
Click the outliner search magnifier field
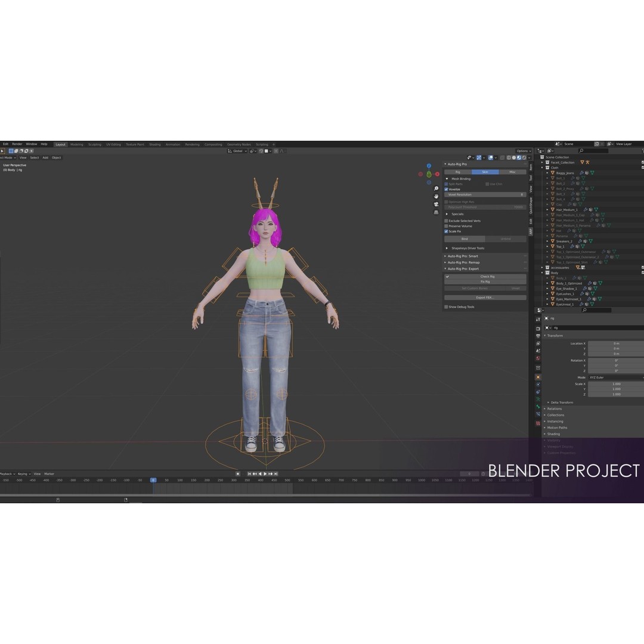593,151
